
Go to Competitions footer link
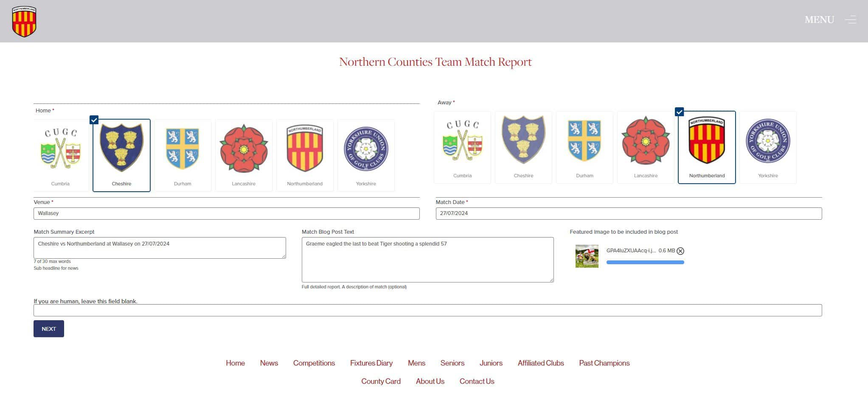click(314, 363)
